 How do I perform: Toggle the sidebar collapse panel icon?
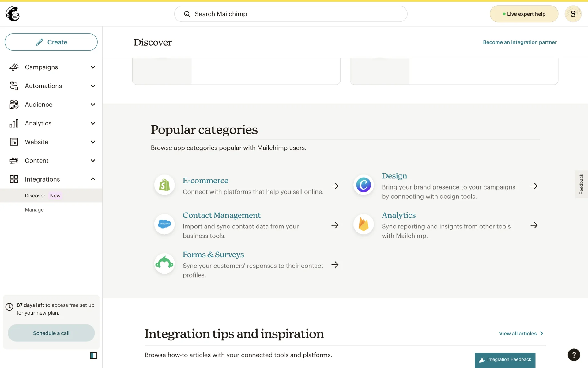click(93, 355)
